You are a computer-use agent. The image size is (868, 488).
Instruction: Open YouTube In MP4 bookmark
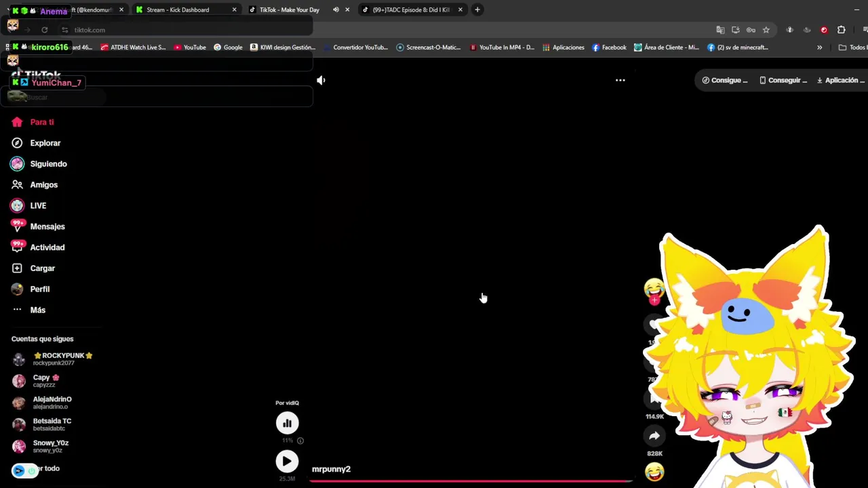click(x=502, y=47)
